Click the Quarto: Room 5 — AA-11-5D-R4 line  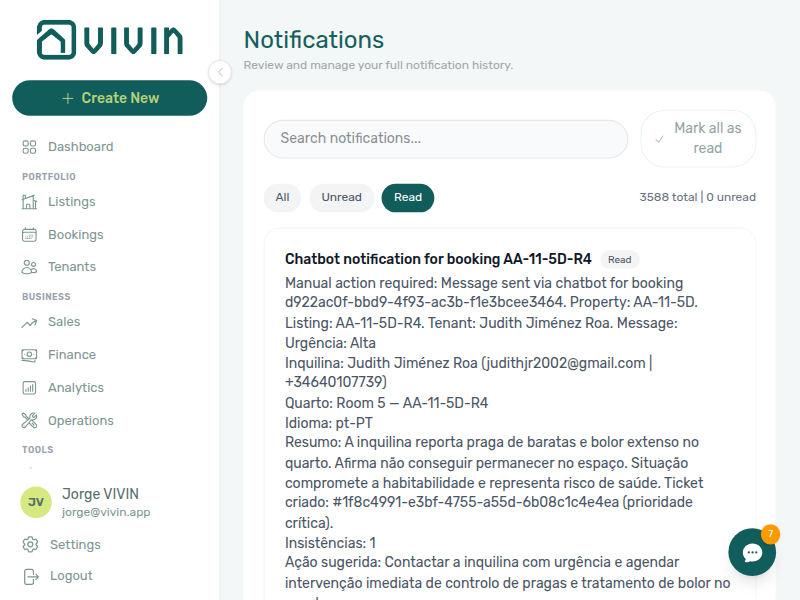pos(386,403)
